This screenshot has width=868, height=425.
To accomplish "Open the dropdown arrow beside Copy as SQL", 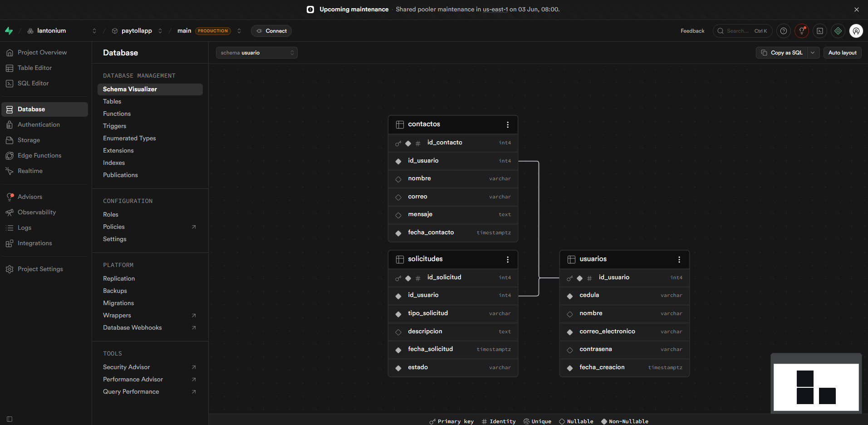I will tap(813, 53).
